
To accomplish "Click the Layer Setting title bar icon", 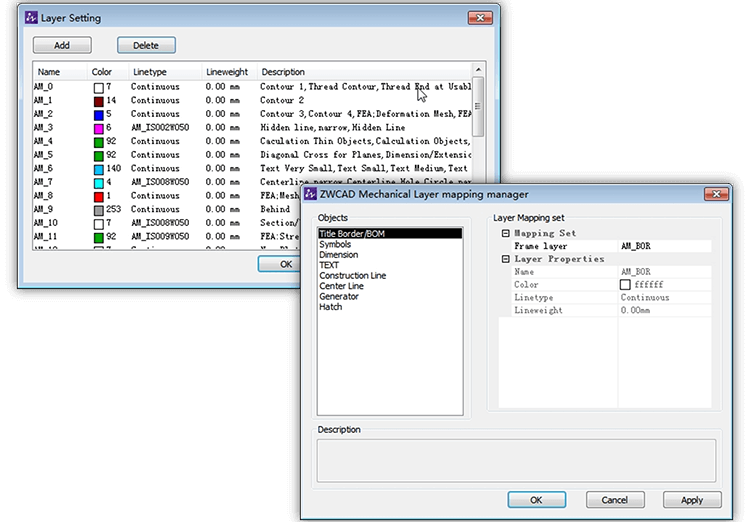I will 32,18.
